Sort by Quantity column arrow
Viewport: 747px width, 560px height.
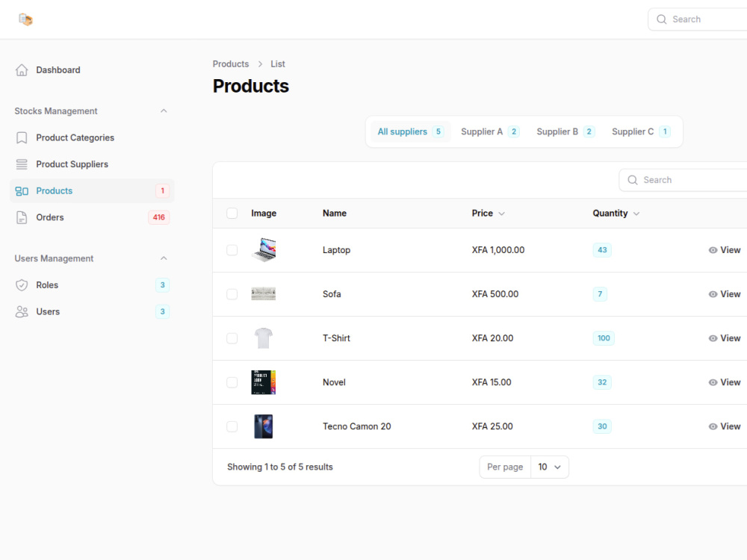coord(636,214)
